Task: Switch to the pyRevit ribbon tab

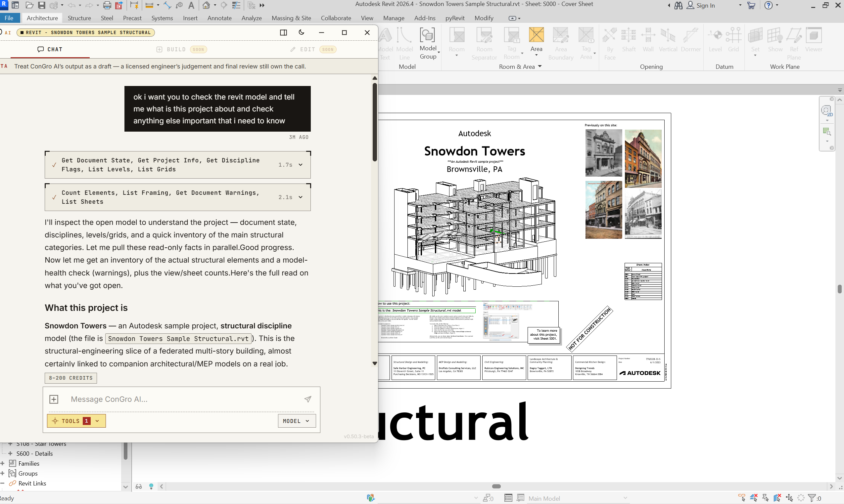Action: (x=455, y=18)
